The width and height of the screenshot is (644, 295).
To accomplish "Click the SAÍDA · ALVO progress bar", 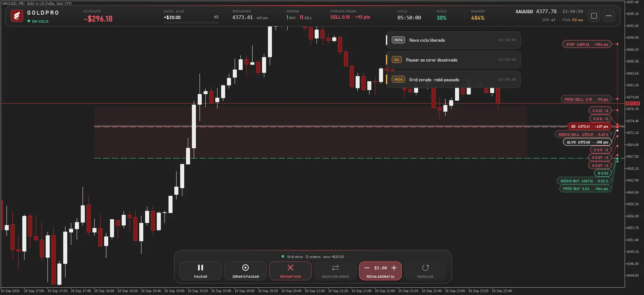I will pos(191,23).
